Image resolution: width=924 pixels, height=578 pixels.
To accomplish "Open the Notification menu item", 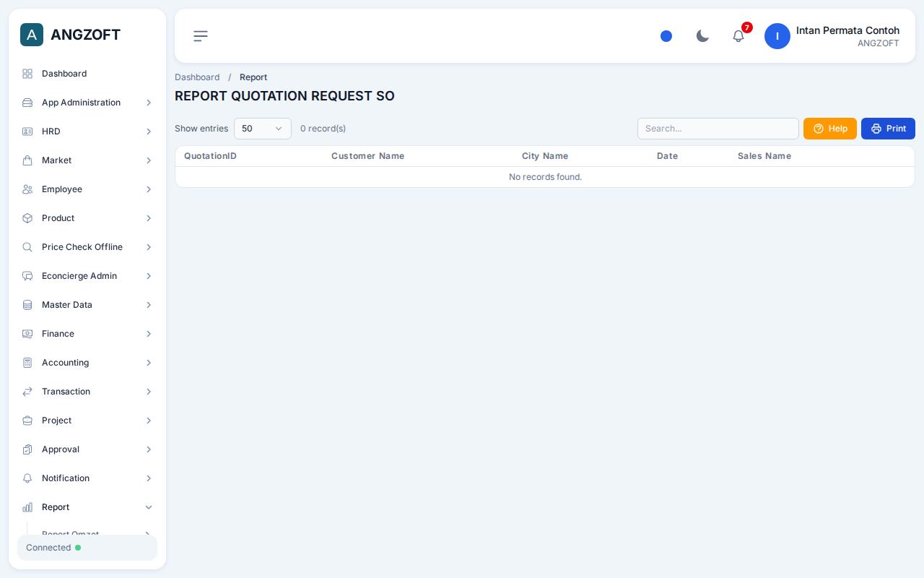I will 87,478.
